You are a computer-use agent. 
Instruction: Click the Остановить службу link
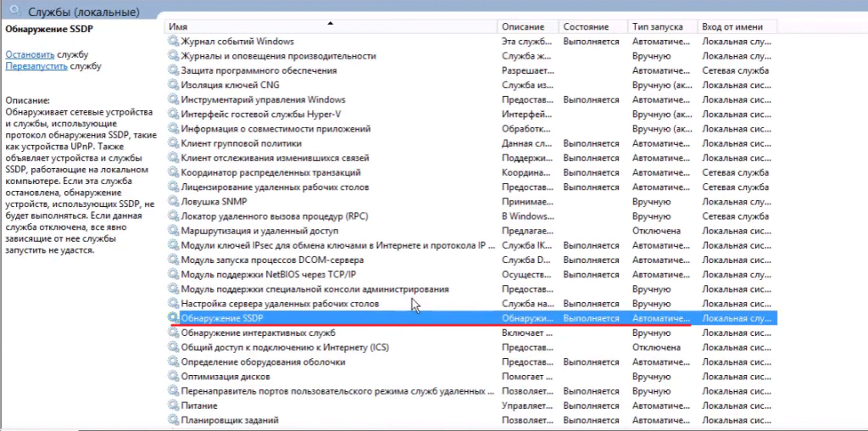[30, 54]
